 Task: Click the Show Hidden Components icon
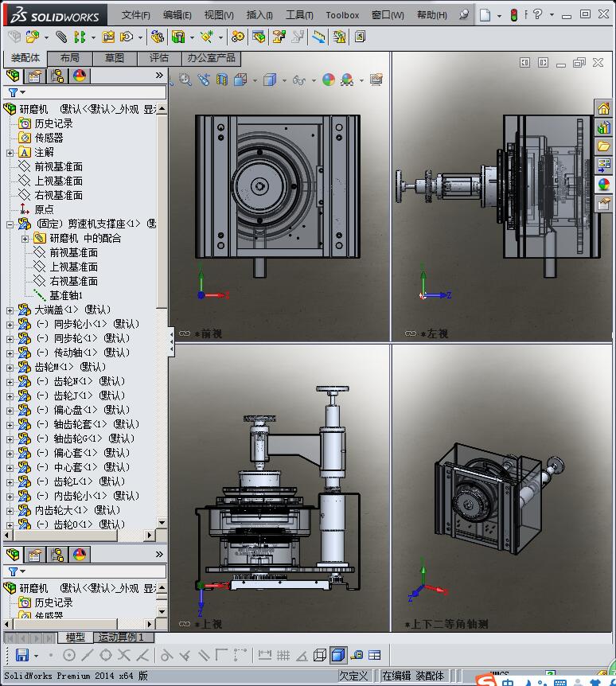(157, 37)
